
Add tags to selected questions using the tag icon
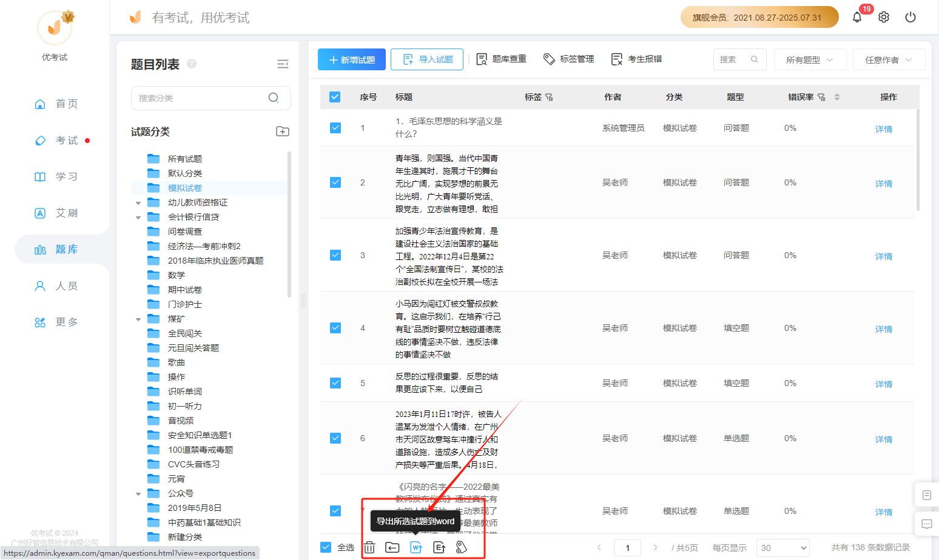[x=462, y=547]
